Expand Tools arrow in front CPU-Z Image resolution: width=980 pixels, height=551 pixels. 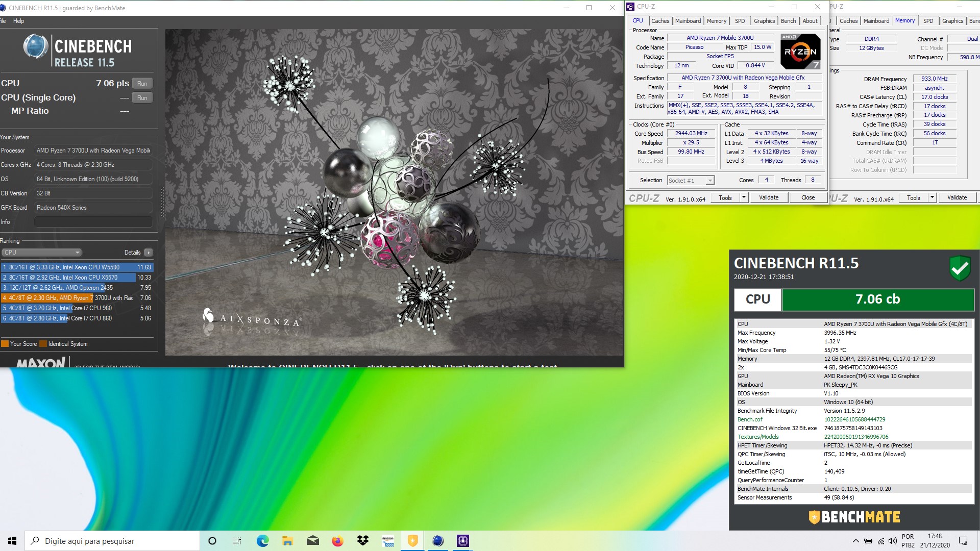pos(744,197)
